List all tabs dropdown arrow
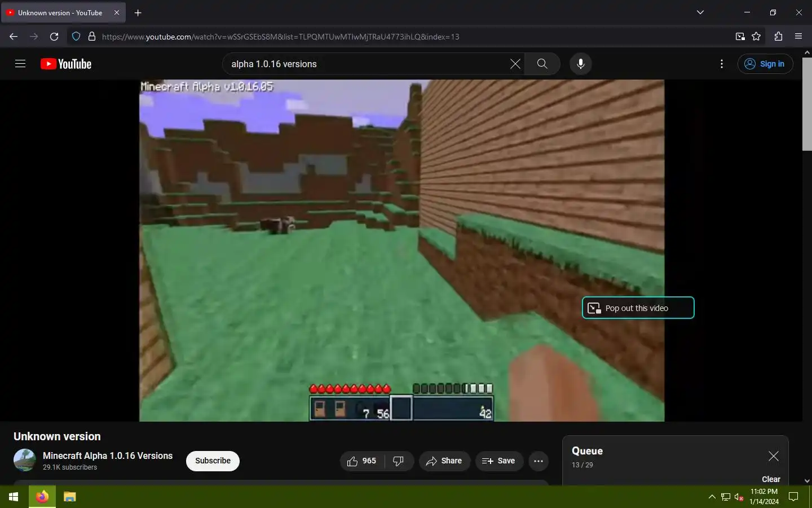812x508 pixels. pos(700,12)
